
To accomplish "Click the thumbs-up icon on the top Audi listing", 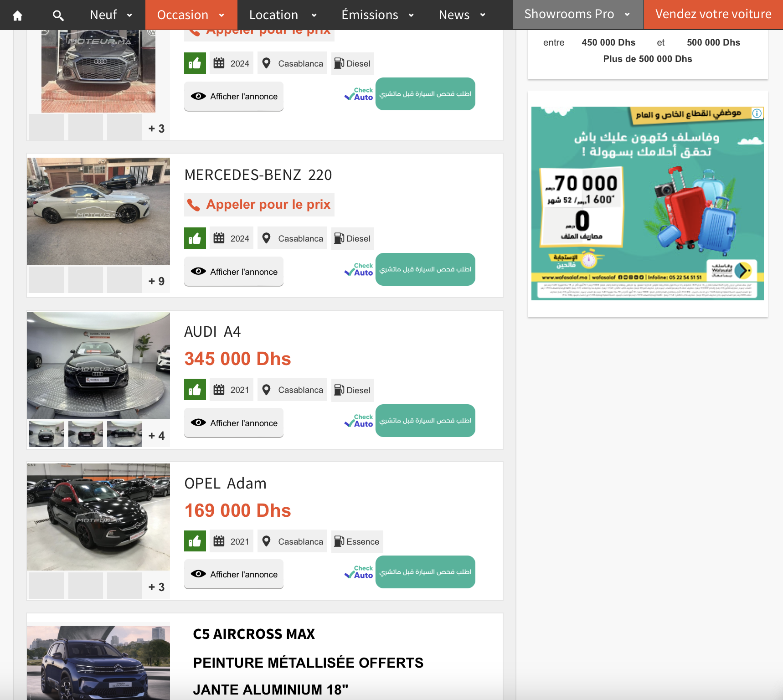I will 195,63.
